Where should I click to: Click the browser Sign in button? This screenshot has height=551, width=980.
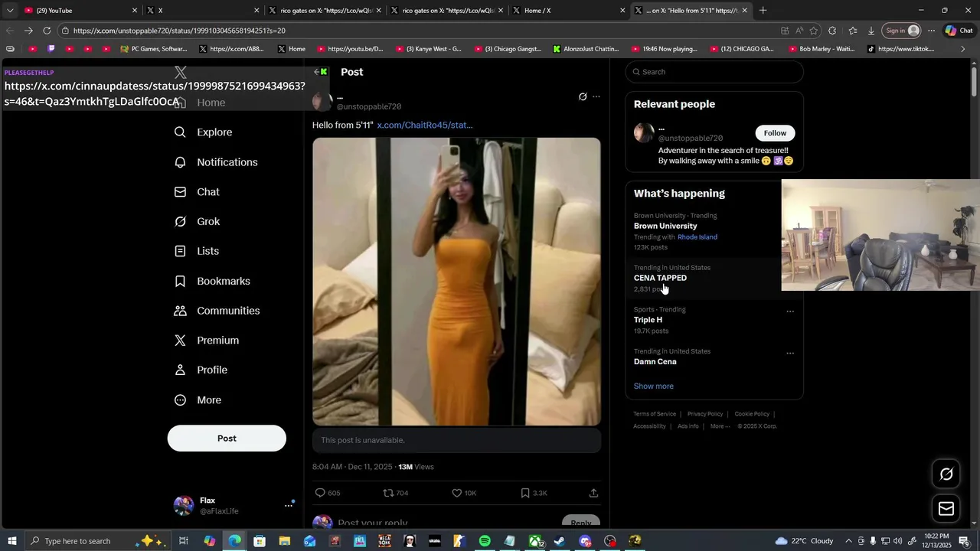tap(901, 31)
